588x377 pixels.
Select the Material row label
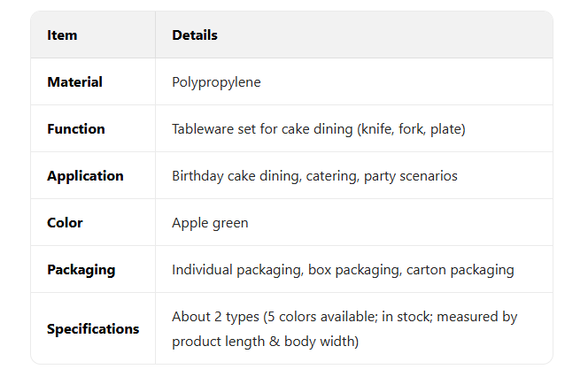74,82
